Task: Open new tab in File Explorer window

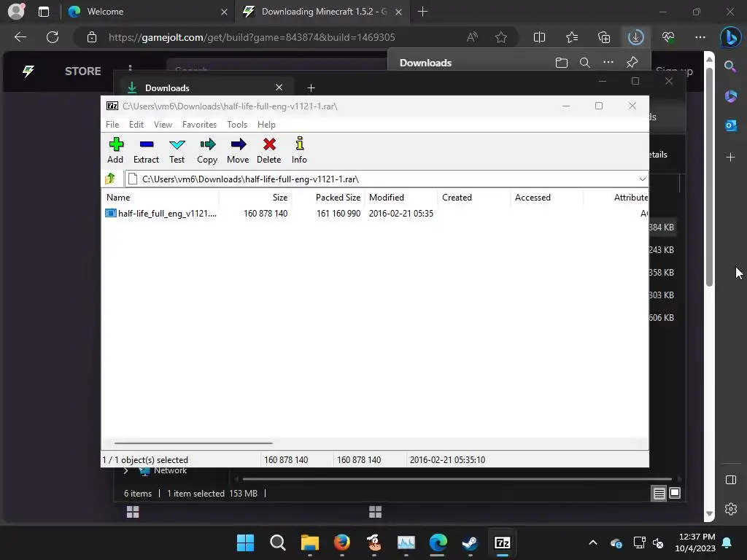Action: tap(311, 87)
